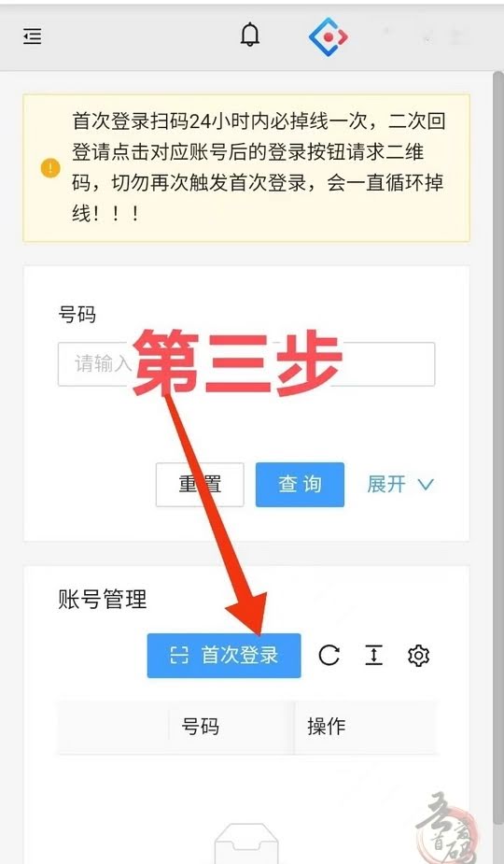Click the yellow login warning banner text
This screenshot has height=864, width=504.
tap(258, 167)
